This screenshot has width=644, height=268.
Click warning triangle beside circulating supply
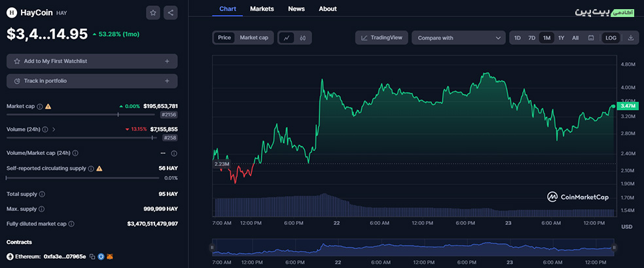[x=99, y=168]
